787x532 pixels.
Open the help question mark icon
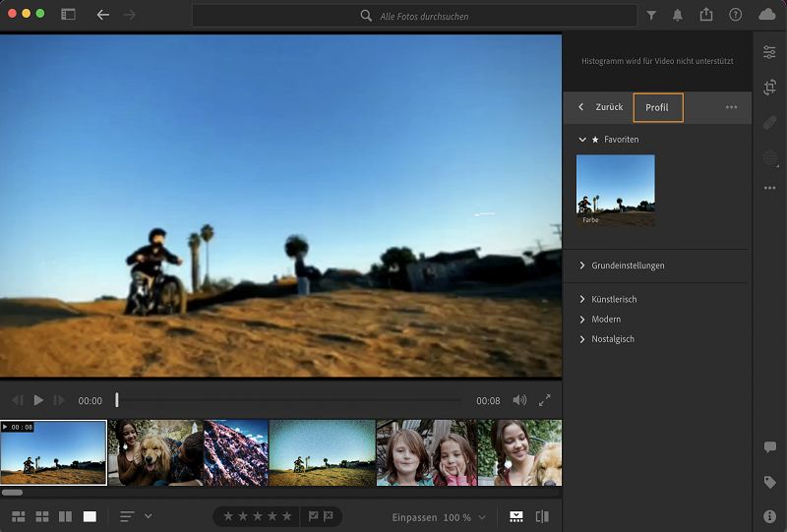tap(735, 15)
